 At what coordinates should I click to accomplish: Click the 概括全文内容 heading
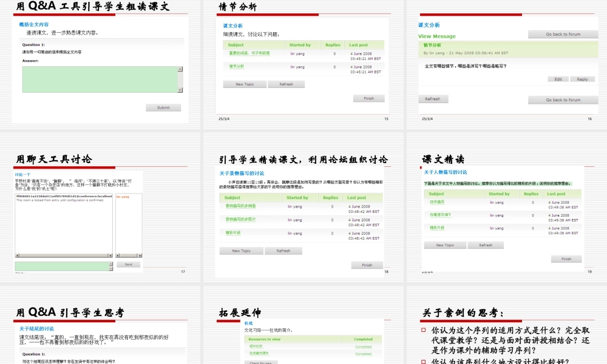pos(34,24)
